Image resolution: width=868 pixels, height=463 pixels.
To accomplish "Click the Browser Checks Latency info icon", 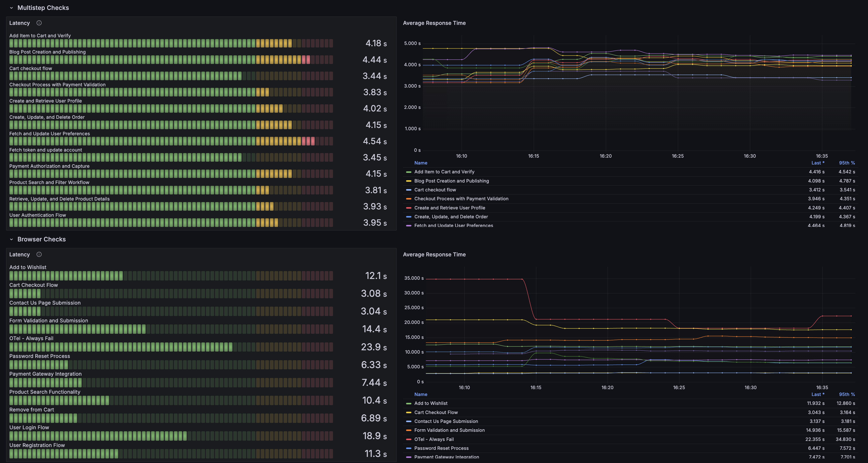I will (39, 254).
